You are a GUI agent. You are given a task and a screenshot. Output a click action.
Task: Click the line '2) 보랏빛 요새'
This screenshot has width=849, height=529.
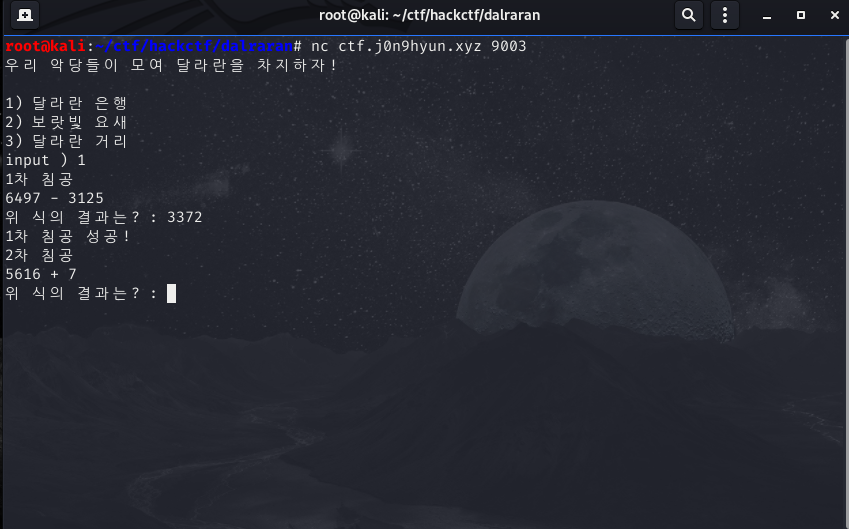coord(66,122)
